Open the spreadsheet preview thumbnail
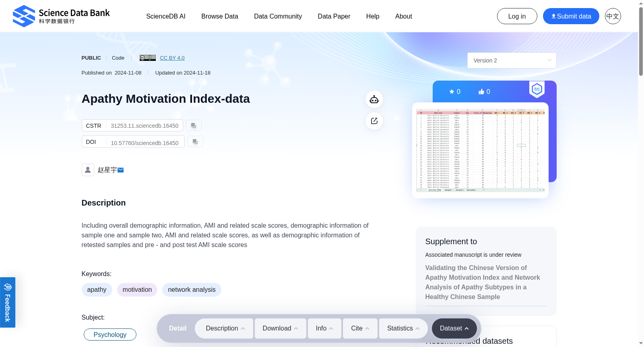This screenshot has height=347, width=644. coord(480,150)
